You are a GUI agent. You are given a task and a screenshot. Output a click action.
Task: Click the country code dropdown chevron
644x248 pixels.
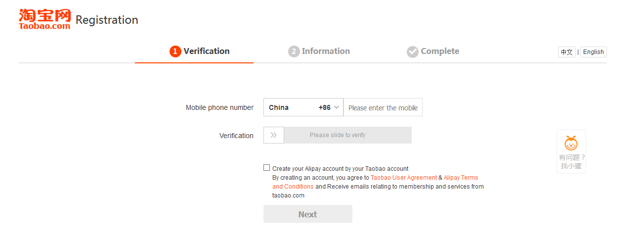click(337, 107)
